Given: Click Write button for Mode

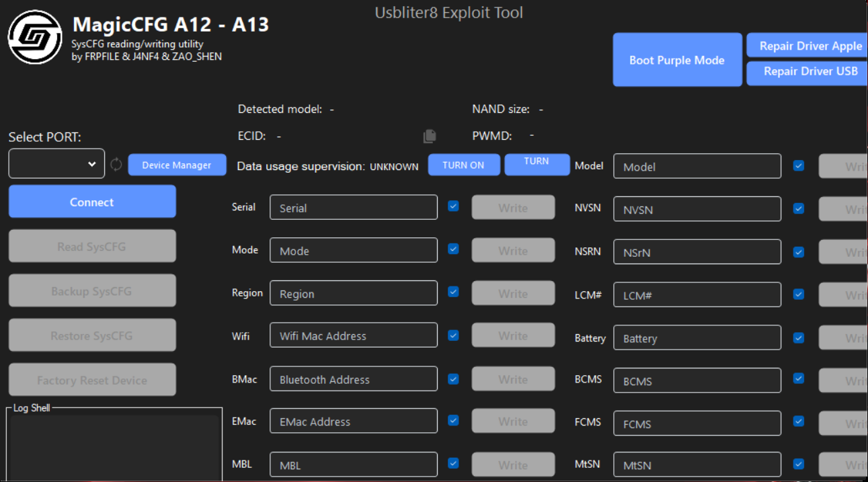Looking at the screenshot, I should [513, 251].
